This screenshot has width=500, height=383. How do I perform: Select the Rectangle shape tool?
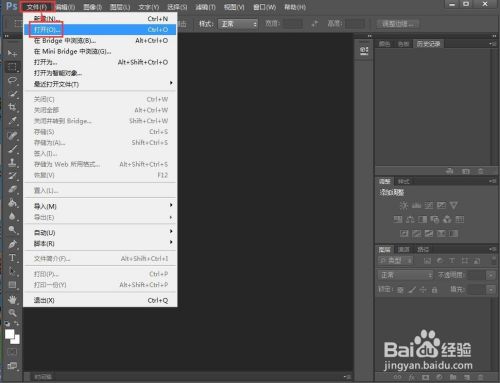click(x=12, y=285)
